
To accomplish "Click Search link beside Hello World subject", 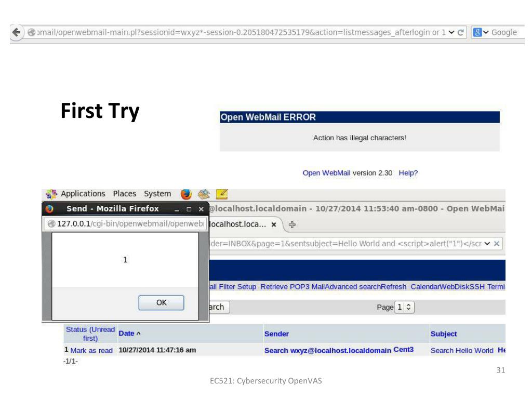I will (442, 351).
